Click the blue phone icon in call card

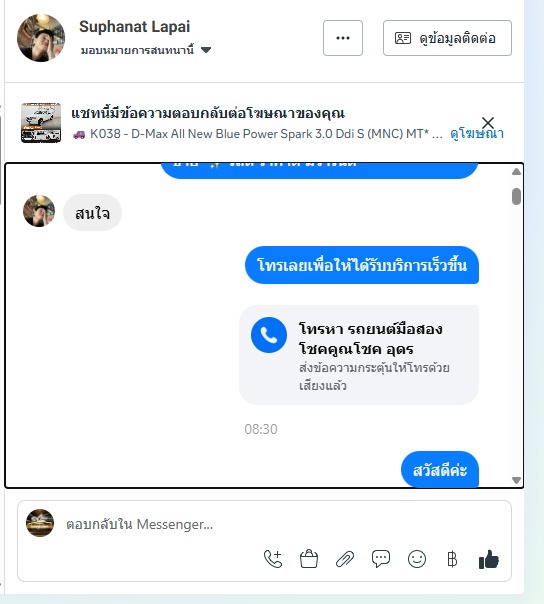click(x=269, y=335)
